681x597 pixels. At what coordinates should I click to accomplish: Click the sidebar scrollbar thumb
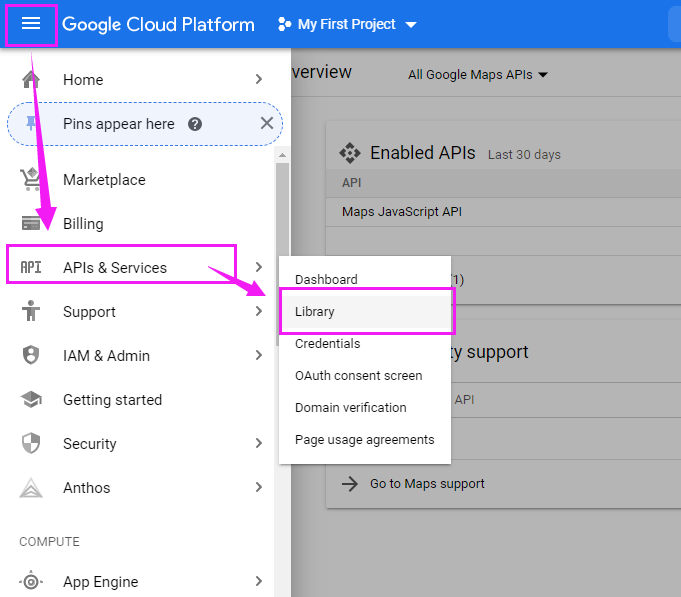[x=282, y=254]
